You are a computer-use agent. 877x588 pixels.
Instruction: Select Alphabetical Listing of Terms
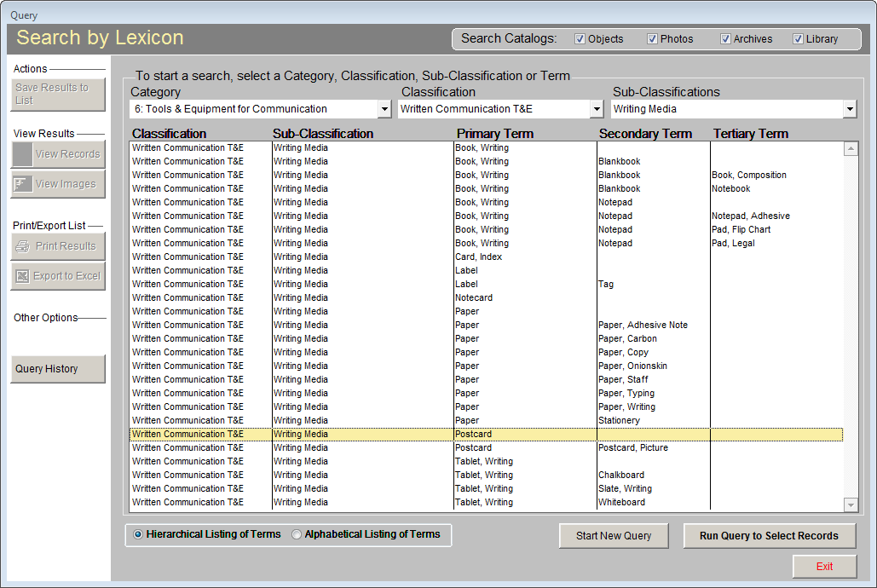[x=296, y=534]
